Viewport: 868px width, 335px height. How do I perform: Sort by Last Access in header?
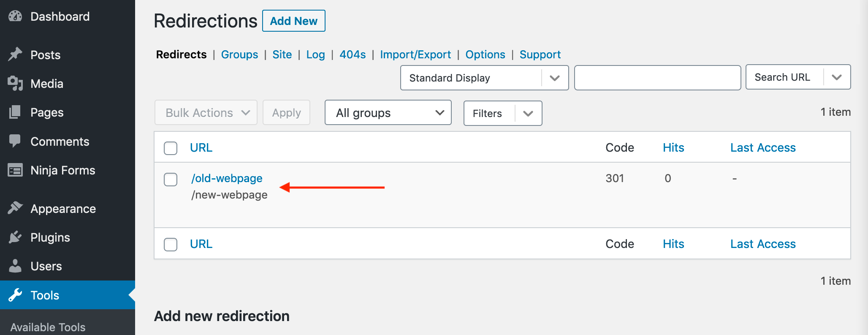[x=763, y=147]
